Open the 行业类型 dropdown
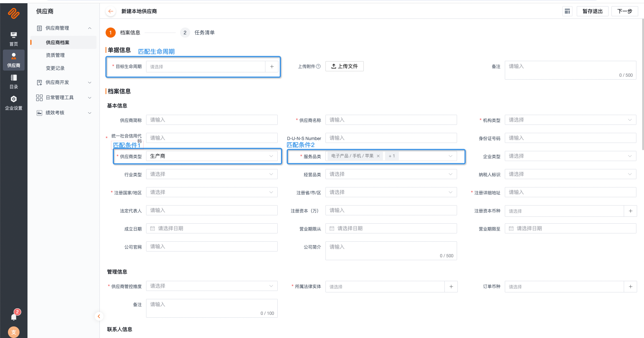The image size is (644, 338). tap(212, 174)
